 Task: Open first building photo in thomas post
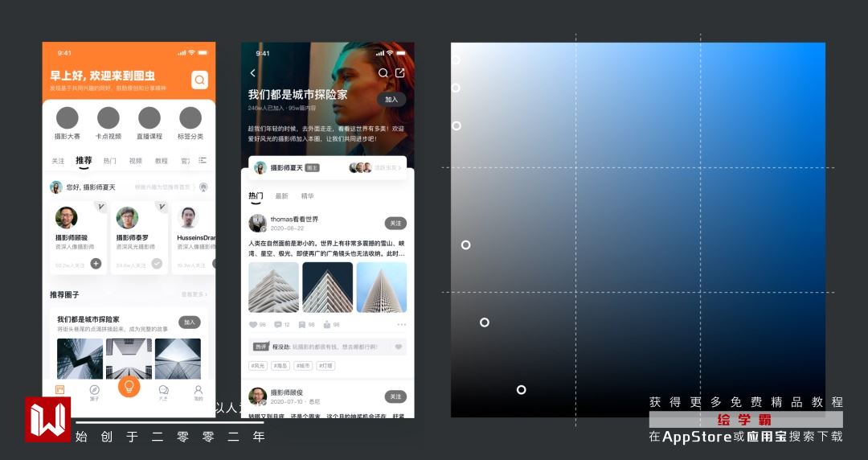point(273,287)
